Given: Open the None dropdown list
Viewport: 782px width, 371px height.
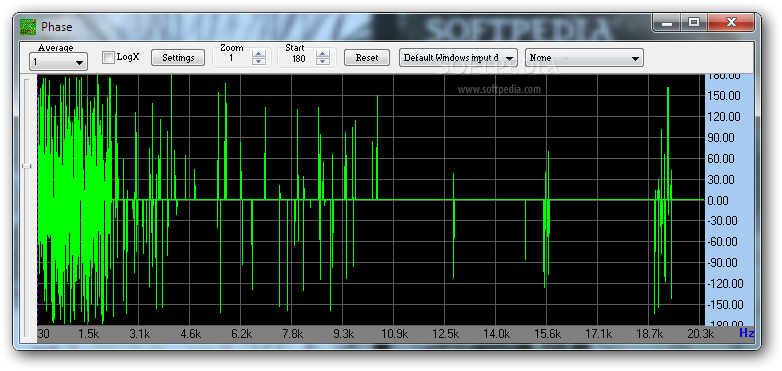Looking at the screenshot, I should [584, 58].
